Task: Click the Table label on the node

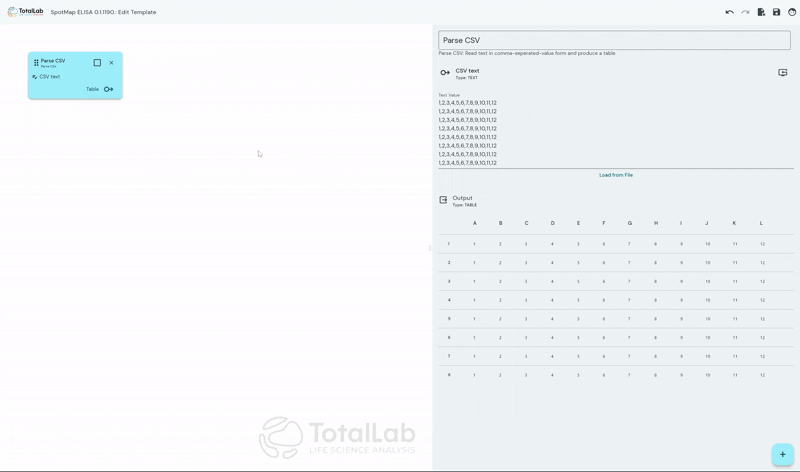Action: [x=92, y=89]
